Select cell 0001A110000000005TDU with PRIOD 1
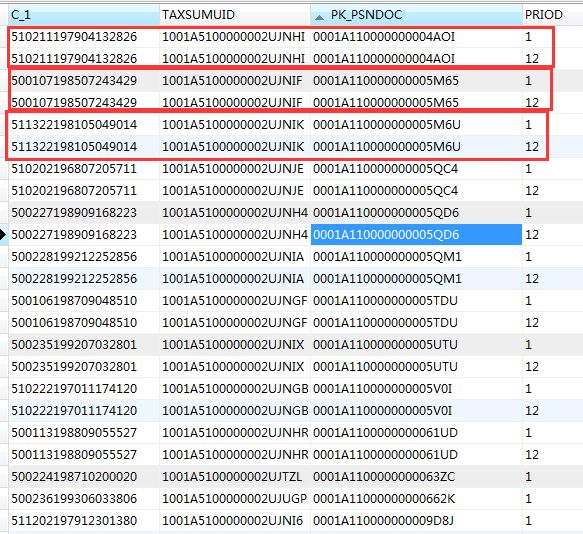 click(x=416, y=300)
